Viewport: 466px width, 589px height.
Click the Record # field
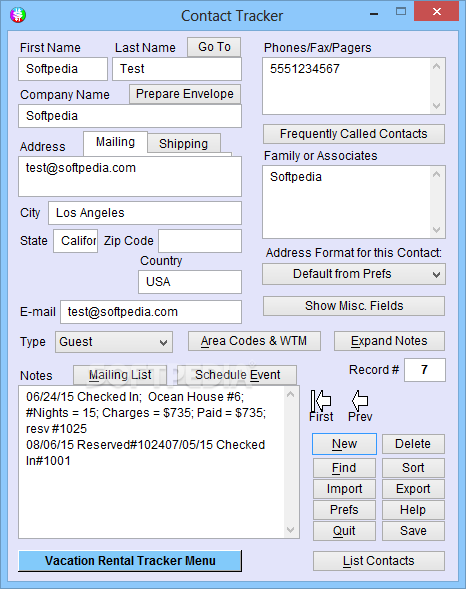(x=425, y=370)
